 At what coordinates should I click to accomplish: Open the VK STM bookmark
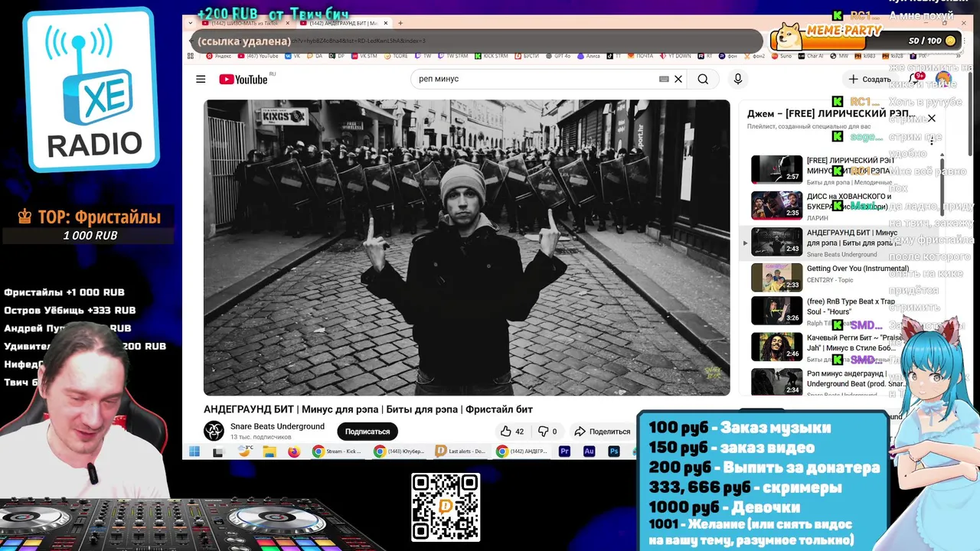[x=364, y=56]
